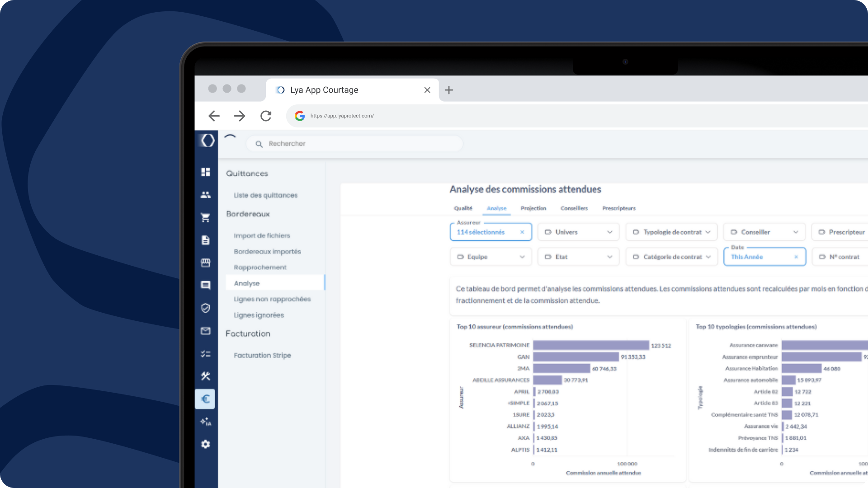Open Facturation Stripe menu entry
This screenshot has height=488, width=868.
262,356
